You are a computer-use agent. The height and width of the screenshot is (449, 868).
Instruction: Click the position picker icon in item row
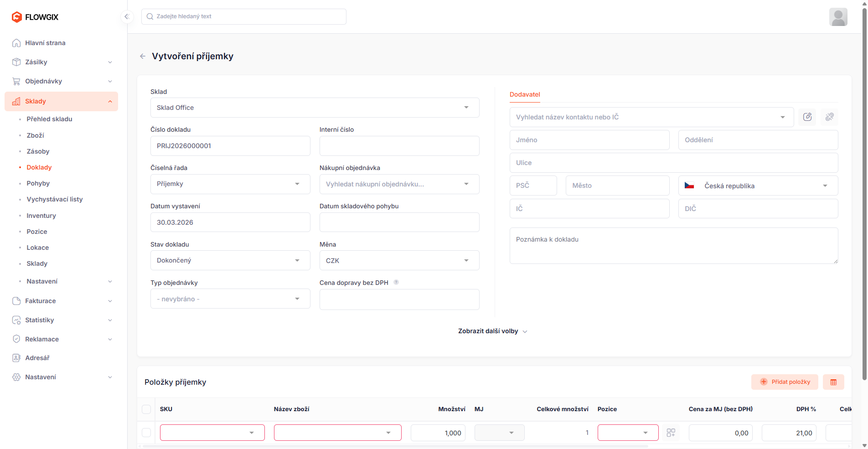671,433
